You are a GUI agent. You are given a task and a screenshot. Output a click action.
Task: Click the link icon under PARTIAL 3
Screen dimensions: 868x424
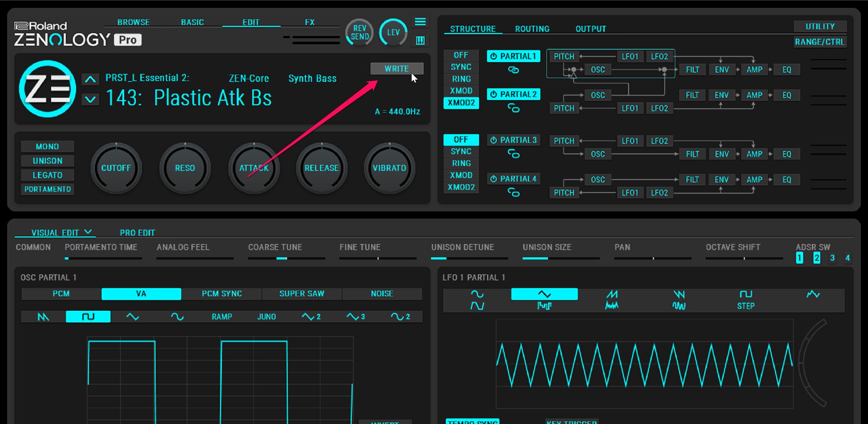(513, 154)
